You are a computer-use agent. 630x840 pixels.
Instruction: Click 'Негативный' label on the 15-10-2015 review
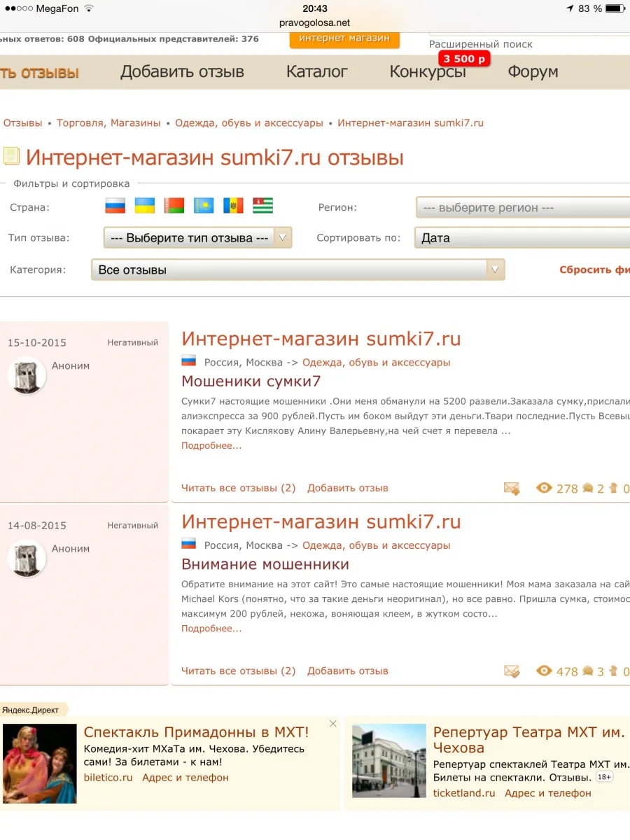[133, 343]
